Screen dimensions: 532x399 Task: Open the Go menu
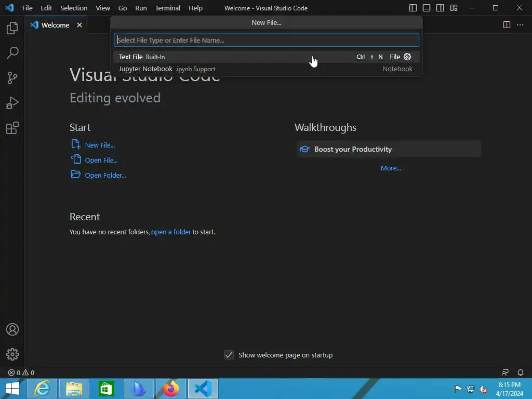[x=123, y=8]
